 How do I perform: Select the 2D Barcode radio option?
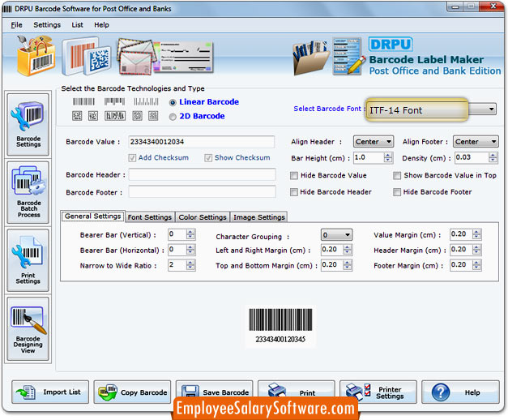(173, 117)
